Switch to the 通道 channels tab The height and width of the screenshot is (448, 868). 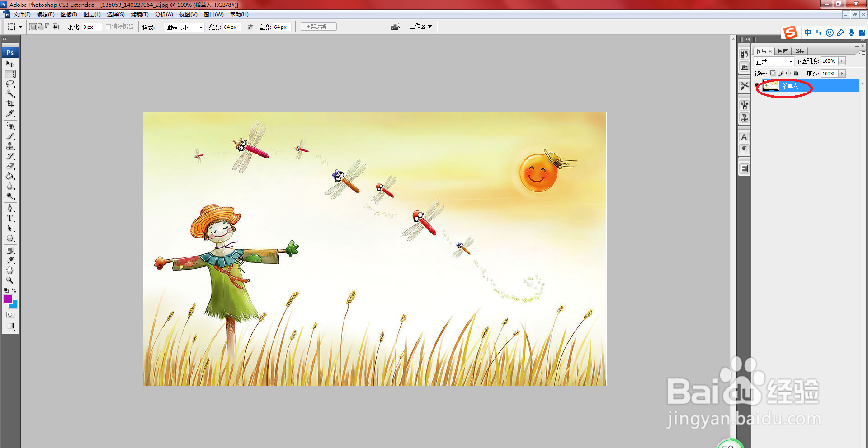(783, 51)
